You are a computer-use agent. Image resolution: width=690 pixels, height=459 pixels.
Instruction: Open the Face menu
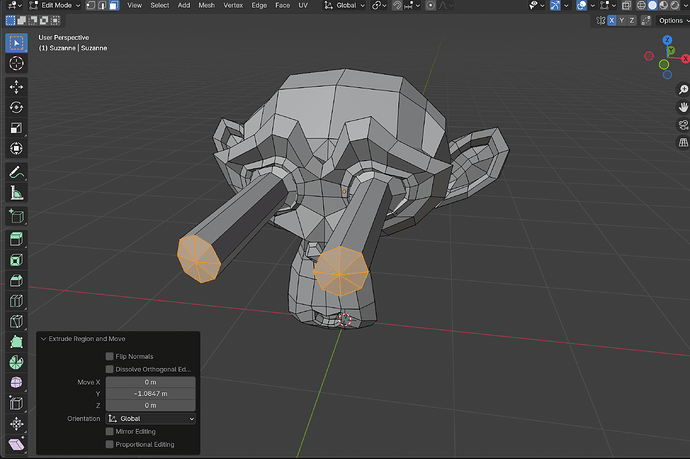[283, 5]
